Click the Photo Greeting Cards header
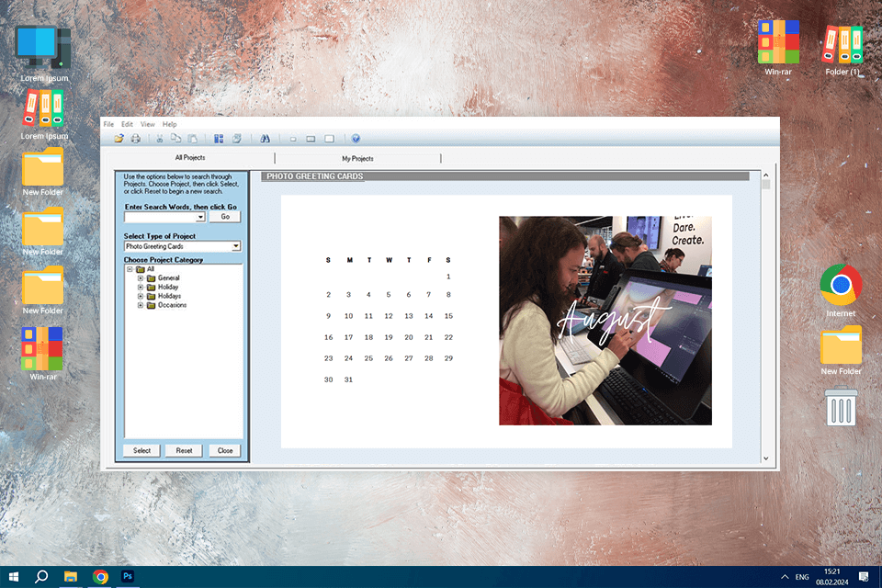This screenshot has width=882, height=588. click(x=314, y=176)
